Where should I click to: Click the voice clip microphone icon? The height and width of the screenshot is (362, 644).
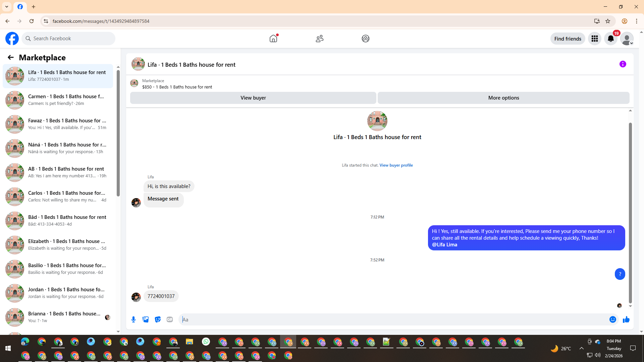tap(133, 319)
